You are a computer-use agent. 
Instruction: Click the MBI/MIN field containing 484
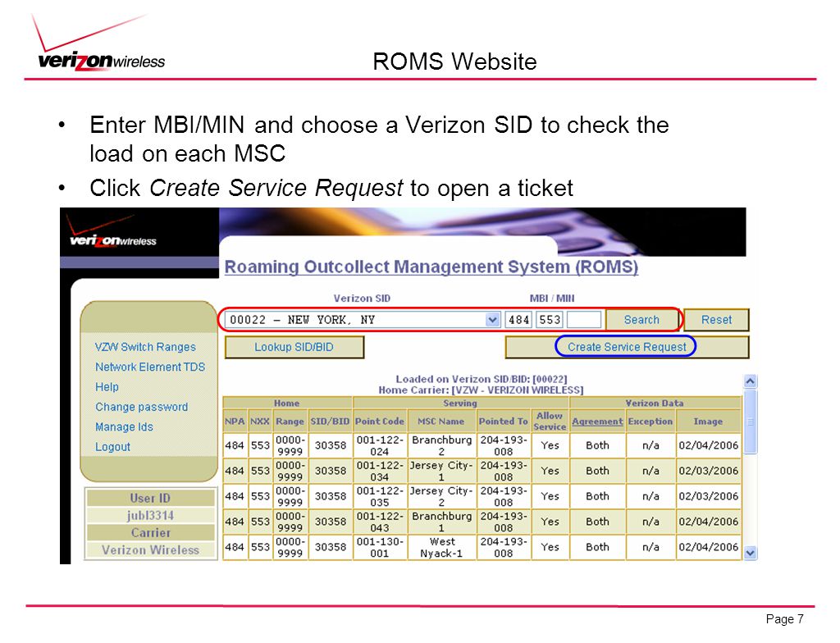pyautogui.click(x=518, y=320)
